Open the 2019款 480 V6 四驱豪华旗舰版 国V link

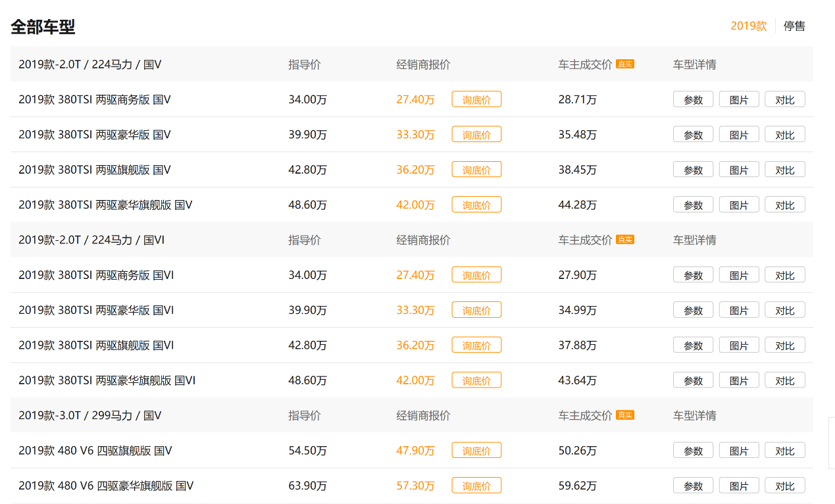106,486
